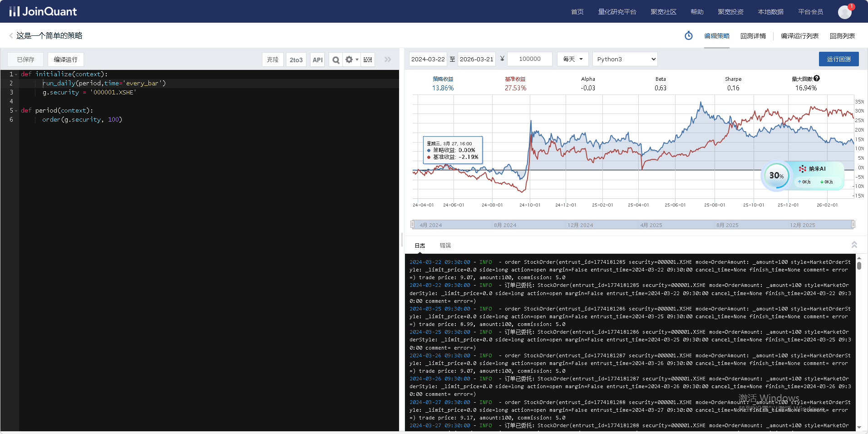Open the user avatar with notification badge

click(x=844, y=12)
